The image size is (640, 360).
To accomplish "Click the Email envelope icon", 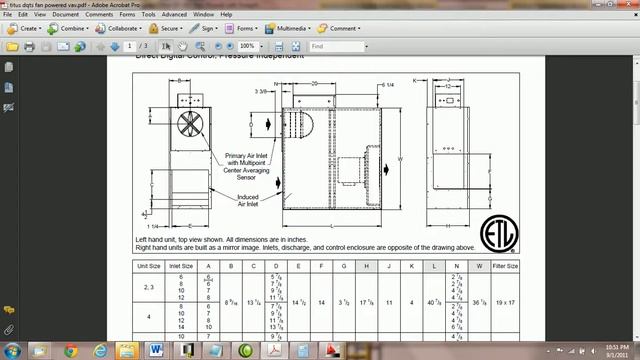I will 63,47.
